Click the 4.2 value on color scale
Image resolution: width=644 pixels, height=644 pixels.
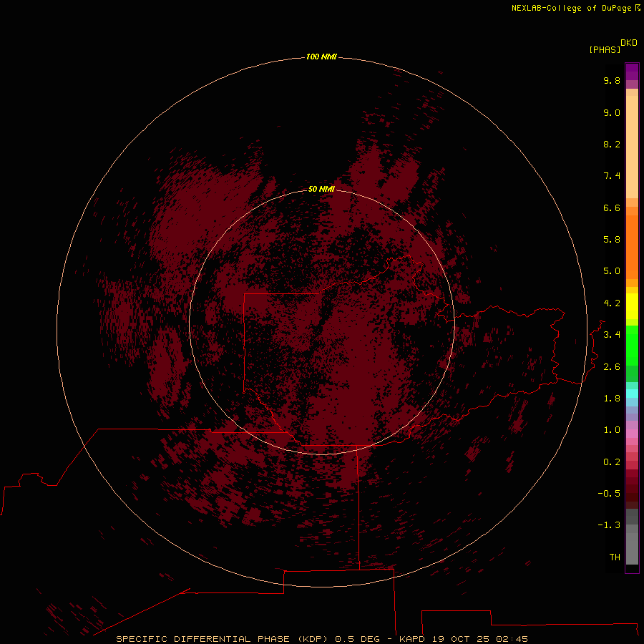coord(612,303)
